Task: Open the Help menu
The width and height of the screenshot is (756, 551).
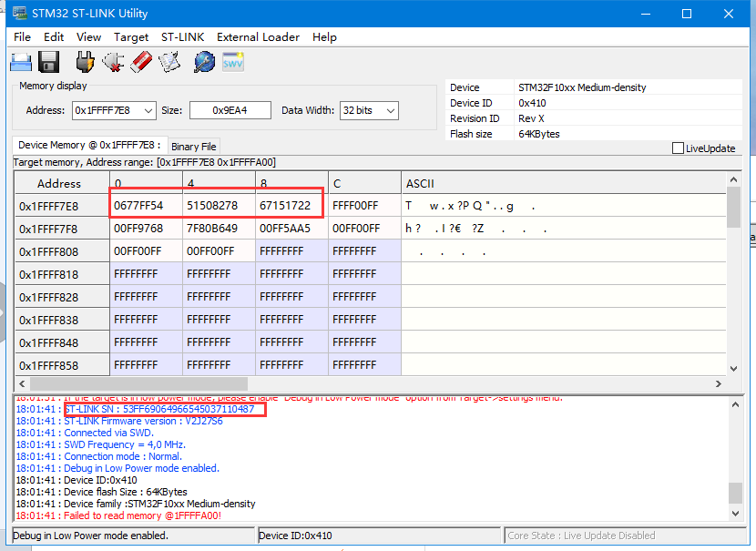Action: point(324,37)
